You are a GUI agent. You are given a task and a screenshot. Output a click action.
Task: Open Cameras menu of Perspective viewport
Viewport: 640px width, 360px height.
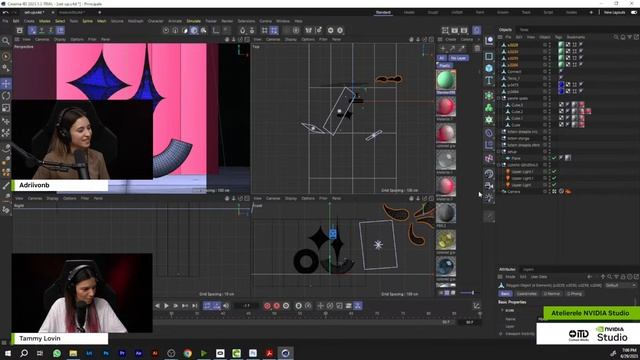pyautogui.click(x=42, y=40)
